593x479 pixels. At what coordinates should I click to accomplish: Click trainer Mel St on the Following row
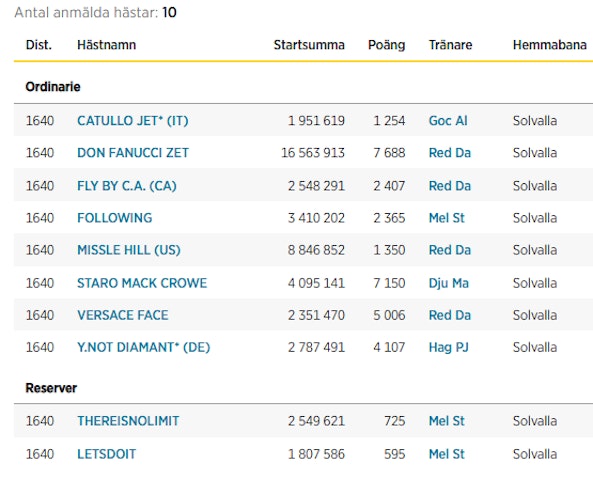point(446,218)
